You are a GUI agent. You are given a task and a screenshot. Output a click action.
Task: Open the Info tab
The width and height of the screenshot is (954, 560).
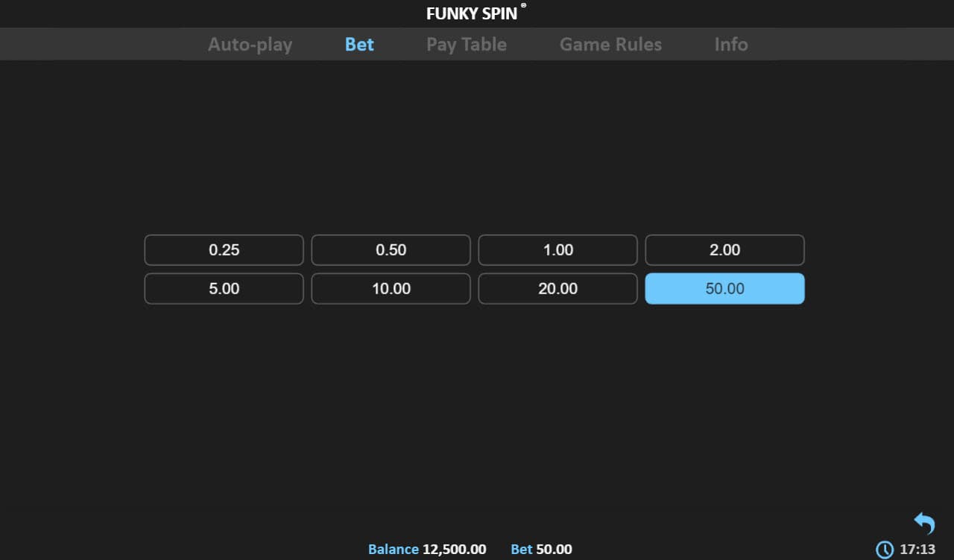click(730, 45)
